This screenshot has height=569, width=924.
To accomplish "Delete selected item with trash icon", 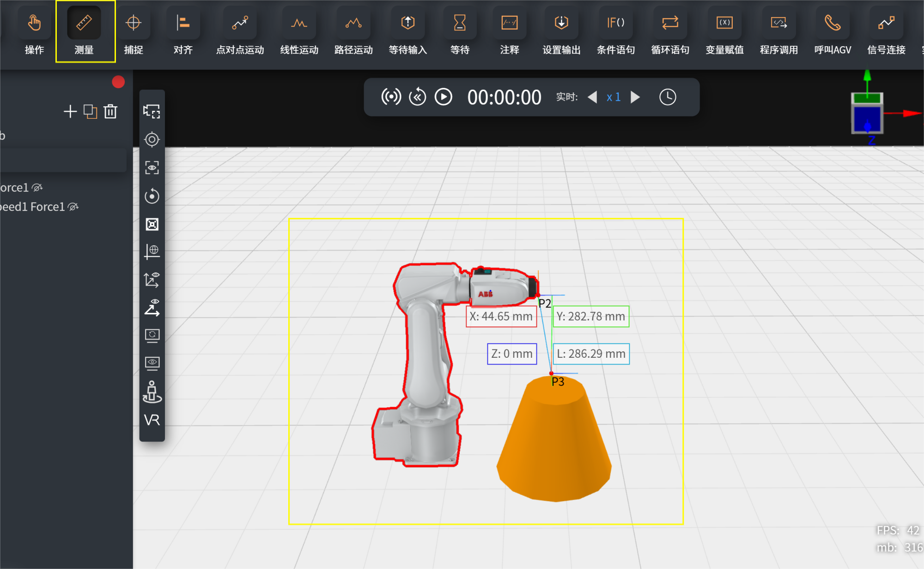I will pyautogui.click(x=110, y=111).
